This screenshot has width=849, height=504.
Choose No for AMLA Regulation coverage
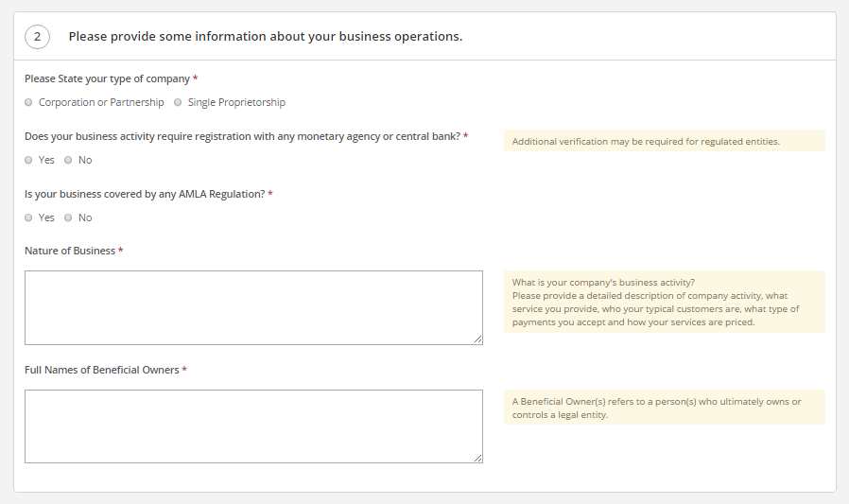68,217
